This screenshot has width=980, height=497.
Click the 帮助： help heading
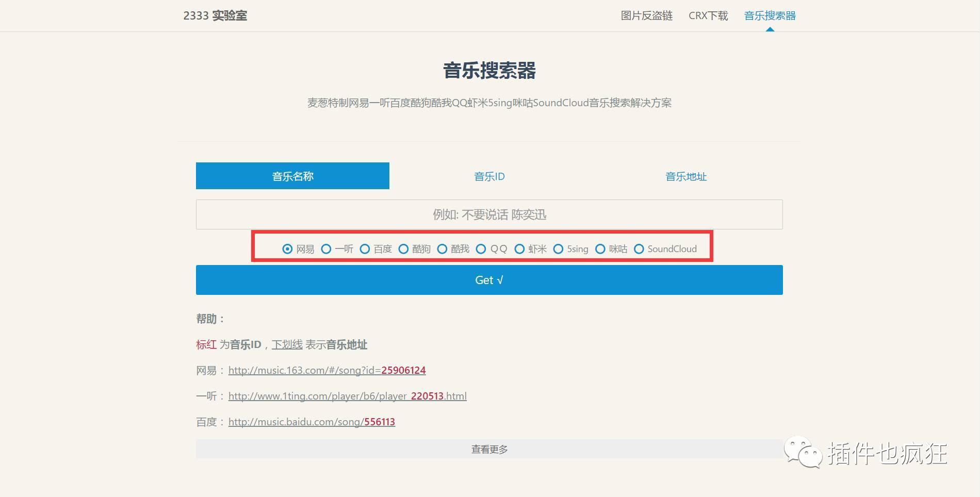210,319
